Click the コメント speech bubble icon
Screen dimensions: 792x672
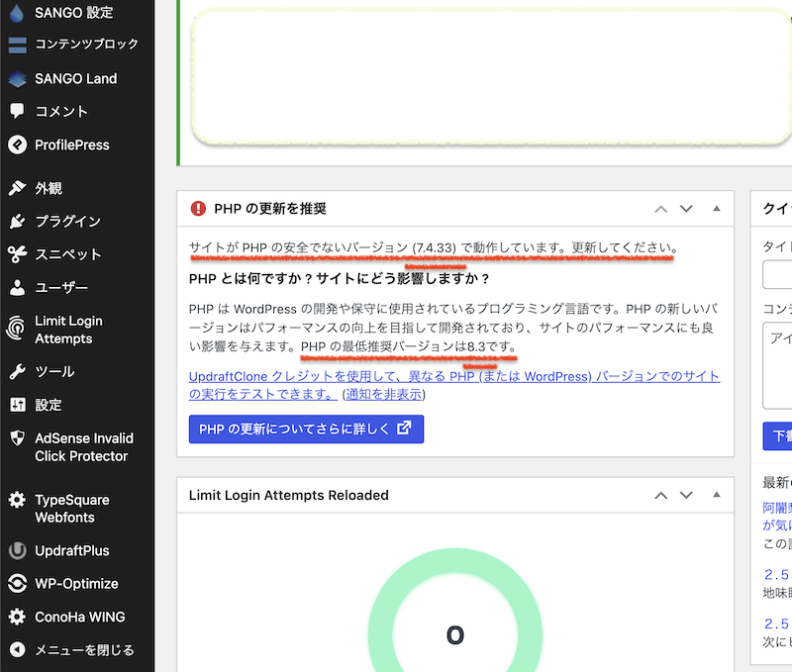pos(17,111)
